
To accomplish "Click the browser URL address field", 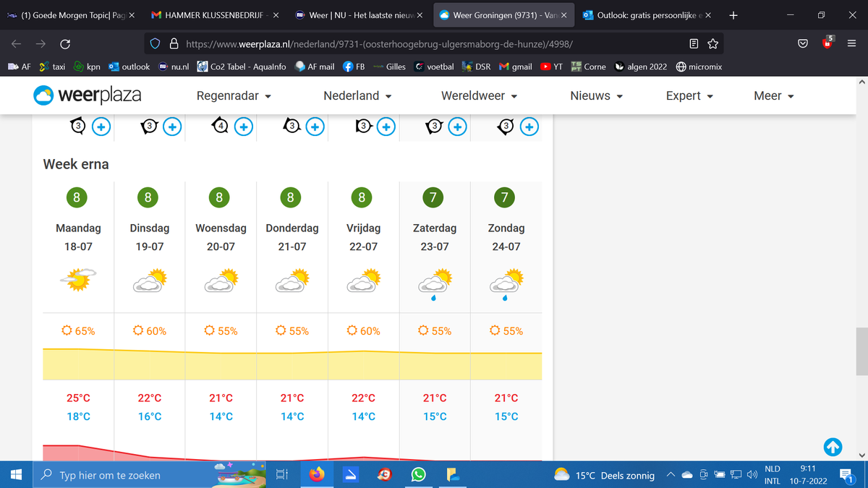I will click(x=434, y=44).
